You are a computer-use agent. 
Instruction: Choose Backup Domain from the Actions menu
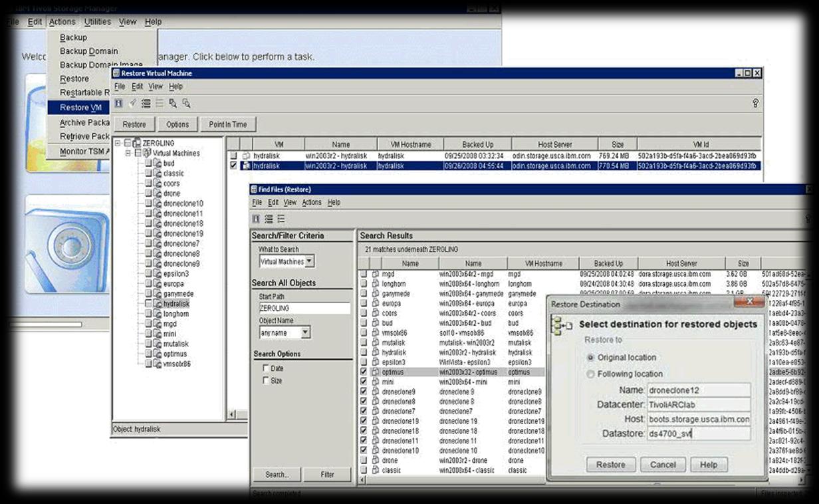89,51
